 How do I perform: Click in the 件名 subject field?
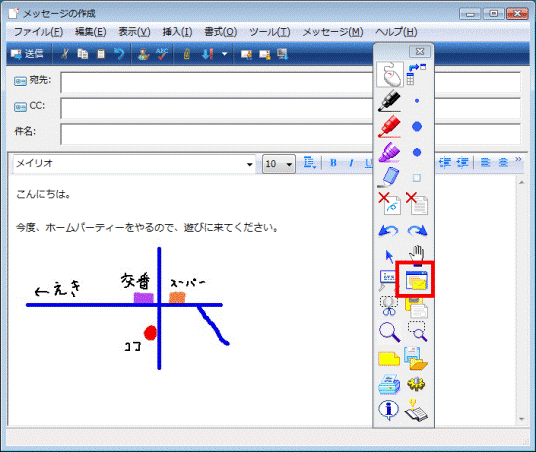[291, 134]
